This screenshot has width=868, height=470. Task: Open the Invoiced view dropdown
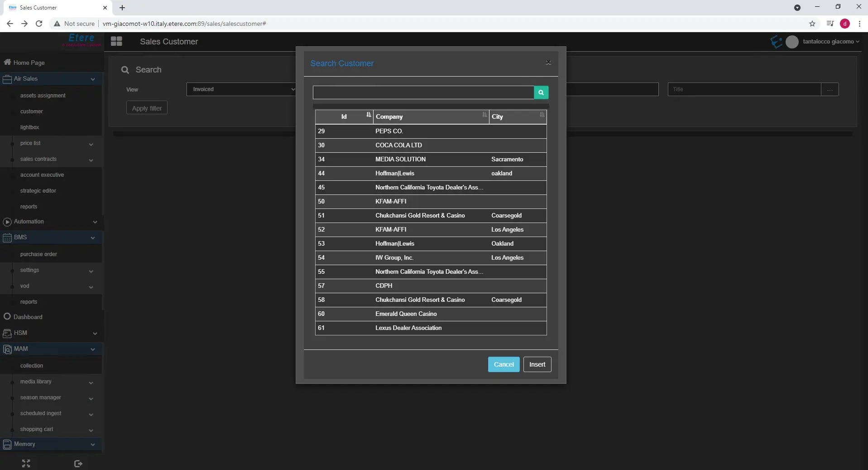tap(242, 89)
